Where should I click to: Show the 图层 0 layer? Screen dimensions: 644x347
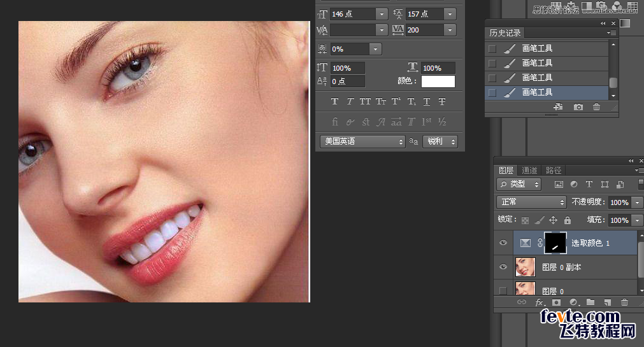coord(503,291)
